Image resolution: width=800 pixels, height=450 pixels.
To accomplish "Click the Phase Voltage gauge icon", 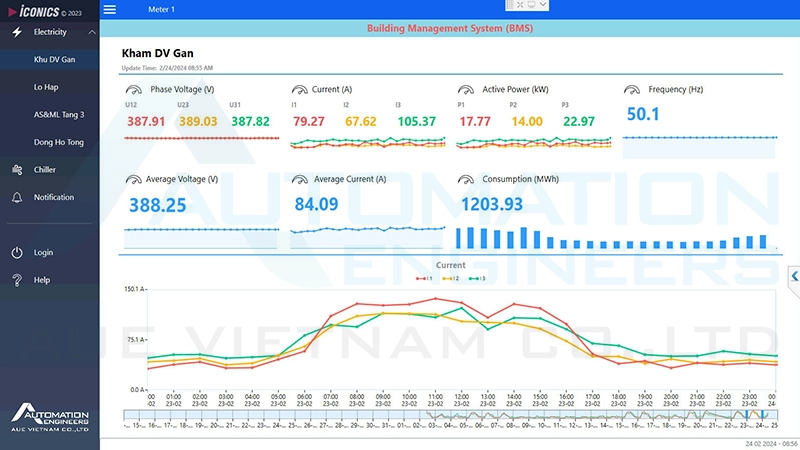I will point(134,90).
